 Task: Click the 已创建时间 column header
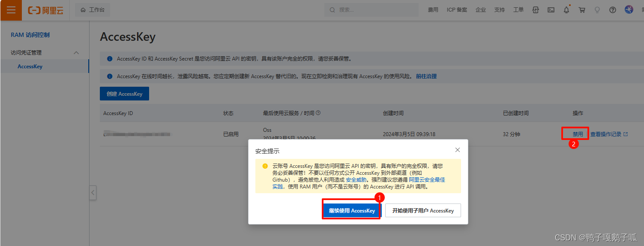[x=516, y=113]
